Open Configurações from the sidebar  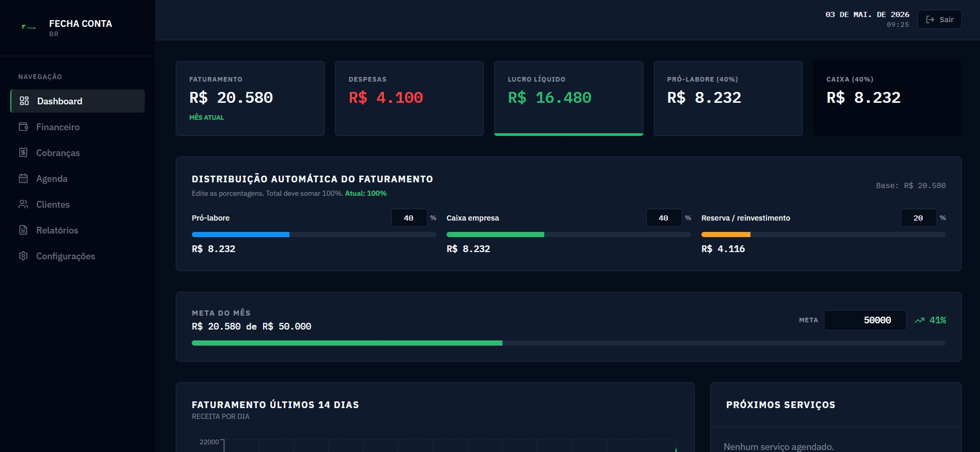(x=78, y=256)
